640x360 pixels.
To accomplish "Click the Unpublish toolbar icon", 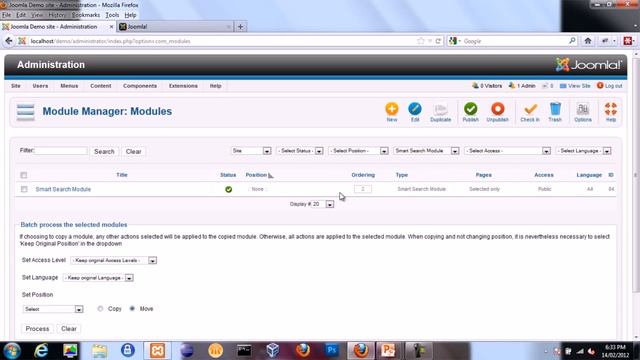I will pyautogui.click(x=498, y=112).
